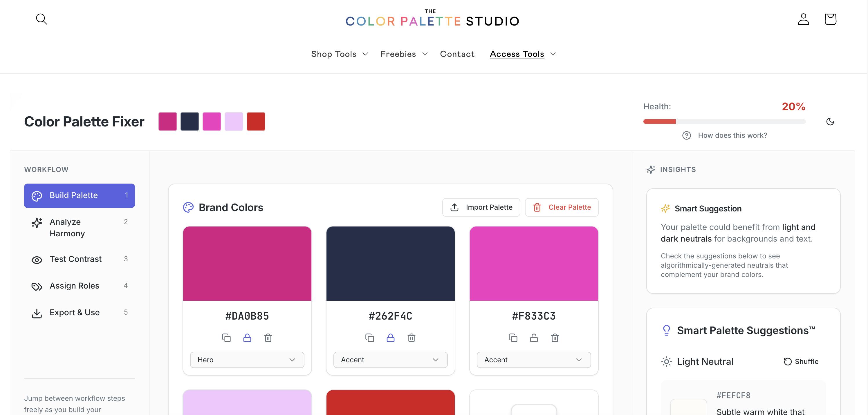The image size is (868, 415).
Task: Open the Hero role dropdown
Action: point(247,360)
